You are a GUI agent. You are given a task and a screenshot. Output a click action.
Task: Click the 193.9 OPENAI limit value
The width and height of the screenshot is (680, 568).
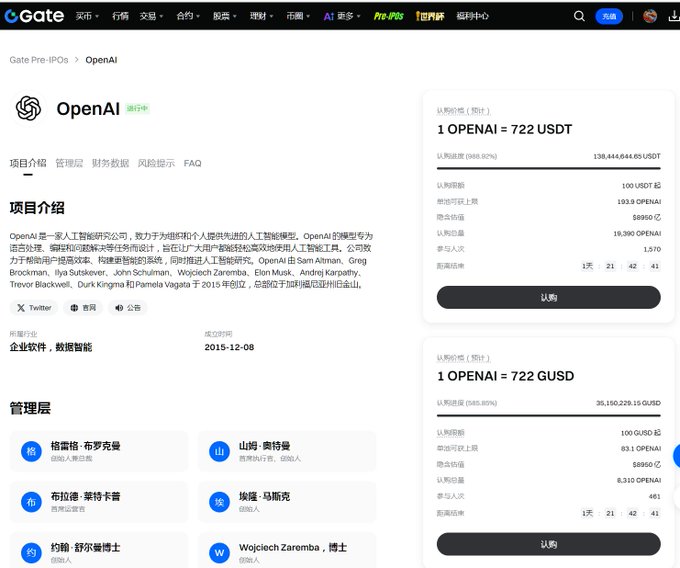click(x=639, y=202)
